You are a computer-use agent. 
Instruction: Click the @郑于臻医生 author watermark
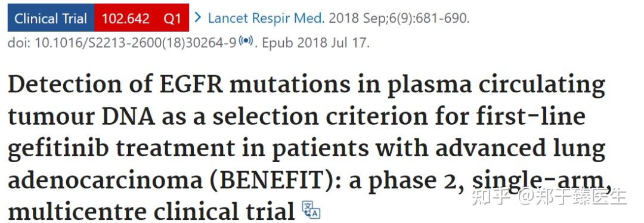[572, 197]
